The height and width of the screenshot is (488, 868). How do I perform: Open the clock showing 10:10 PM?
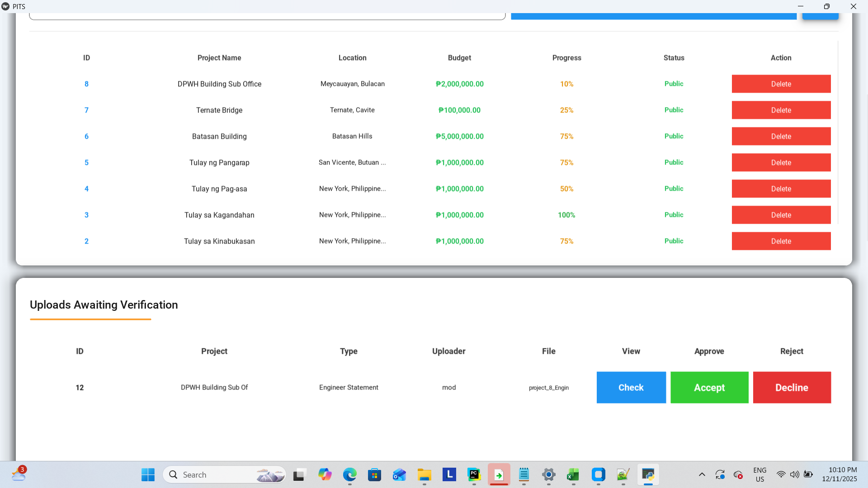[x=840, y=474]
